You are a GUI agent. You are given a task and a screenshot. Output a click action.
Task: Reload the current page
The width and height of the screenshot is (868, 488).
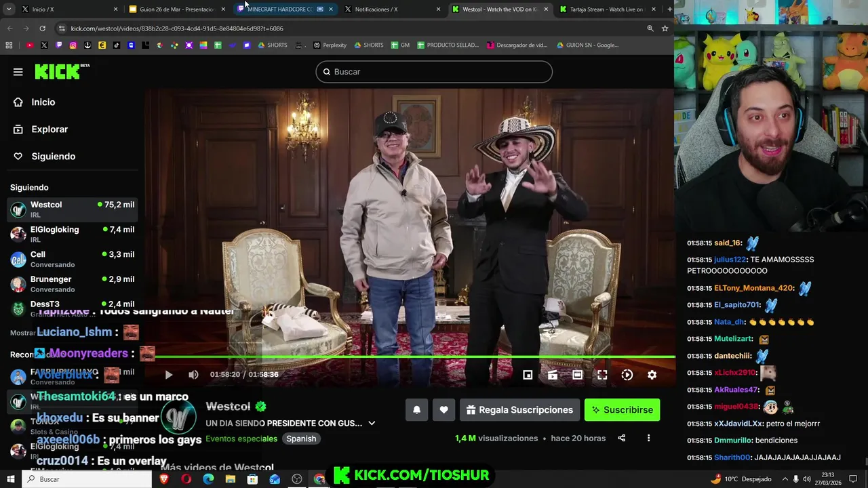pos(42,28)
